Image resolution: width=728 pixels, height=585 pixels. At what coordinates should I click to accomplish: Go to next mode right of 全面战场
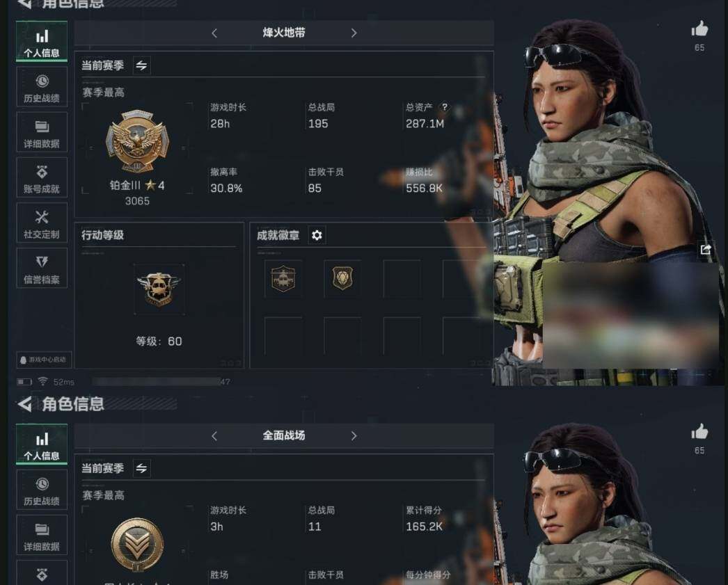tap(354, 436)
